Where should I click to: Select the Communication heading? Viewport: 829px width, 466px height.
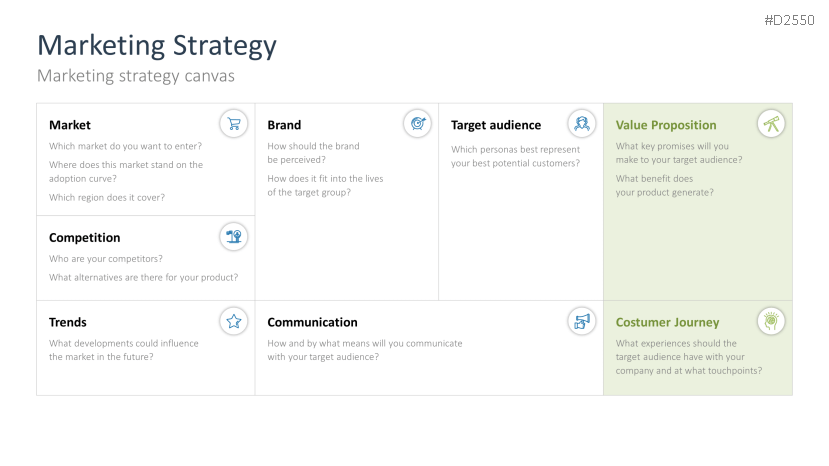click(x=312, y=322)
